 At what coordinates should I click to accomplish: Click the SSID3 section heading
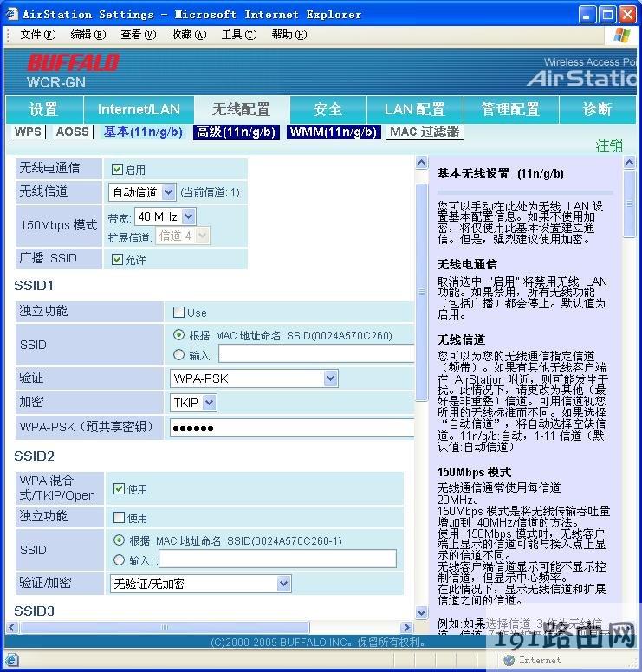pyautogui.click(x=35, y=611)
